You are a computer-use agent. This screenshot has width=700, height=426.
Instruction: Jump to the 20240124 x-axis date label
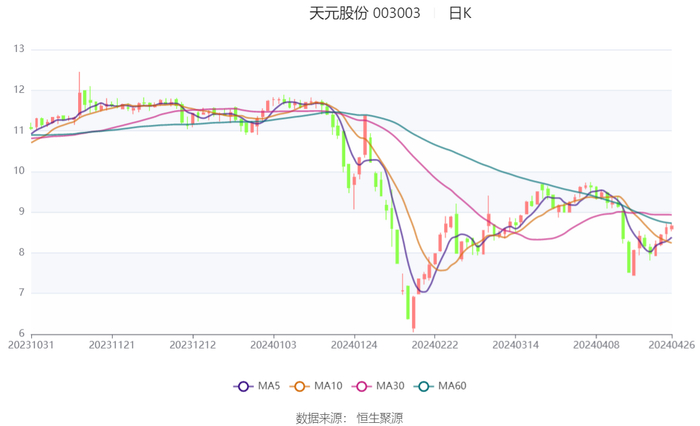pyautogui.click(x=353, y=345)
